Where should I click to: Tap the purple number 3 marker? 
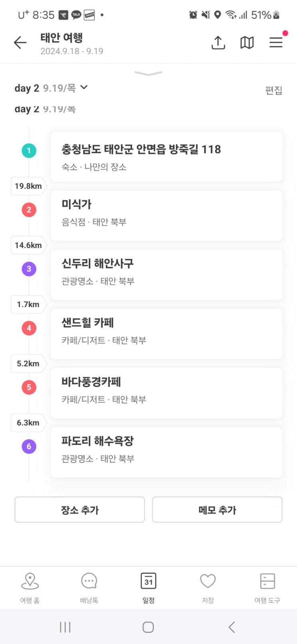(29, 269)
